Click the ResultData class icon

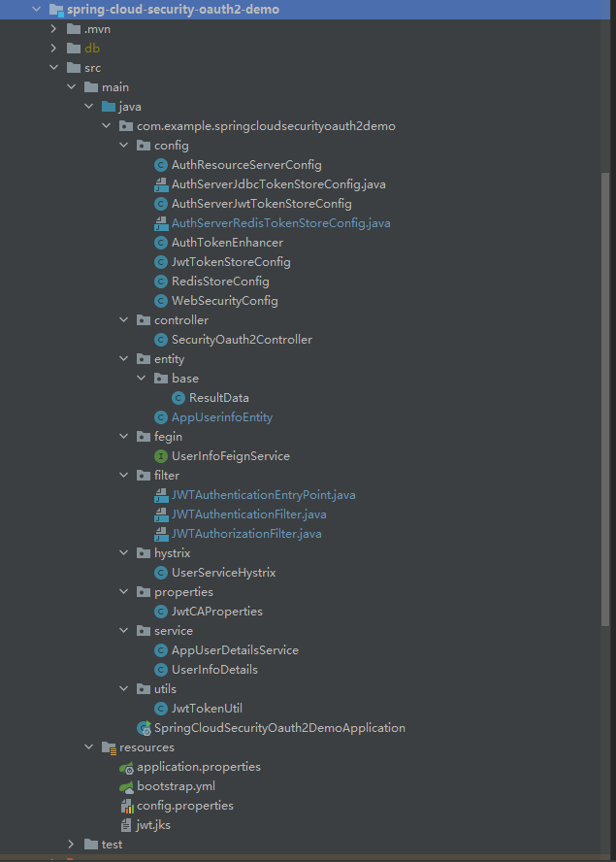coord(178,398)
